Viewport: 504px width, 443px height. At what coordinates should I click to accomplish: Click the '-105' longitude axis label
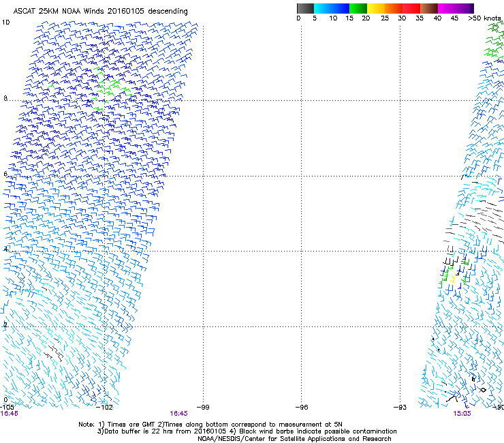point(7,408)
